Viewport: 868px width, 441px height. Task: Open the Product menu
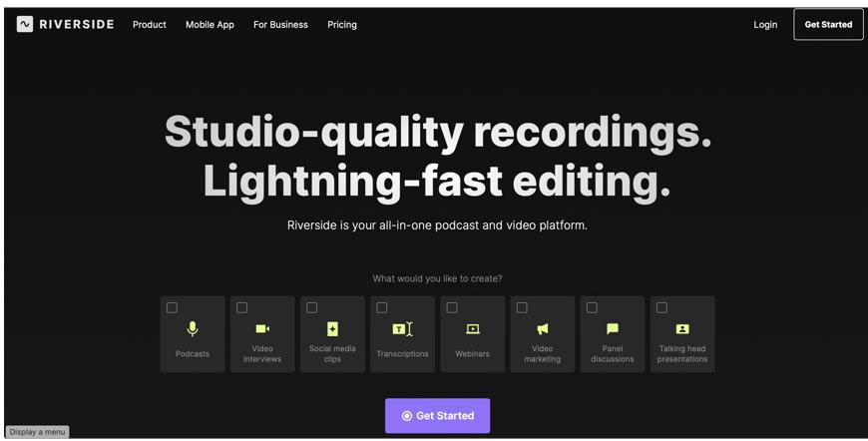pyautogui.click(x=150, y=24)
